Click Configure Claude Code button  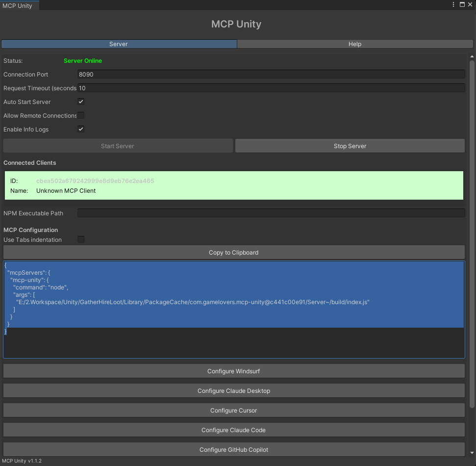(234, 430)
